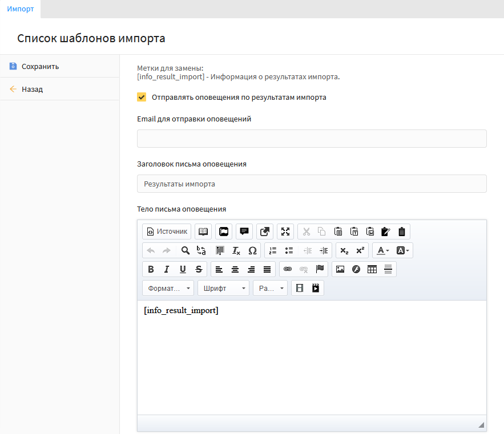Center-align the text
Image resolution: width=504 pixels, height=434 pixels.
pyautogui.click(x=235, y=269)
